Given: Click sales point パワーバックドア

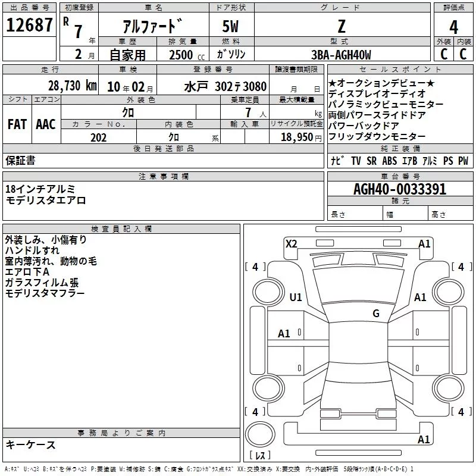Looking at the screenshot, I should click(364, 126).
